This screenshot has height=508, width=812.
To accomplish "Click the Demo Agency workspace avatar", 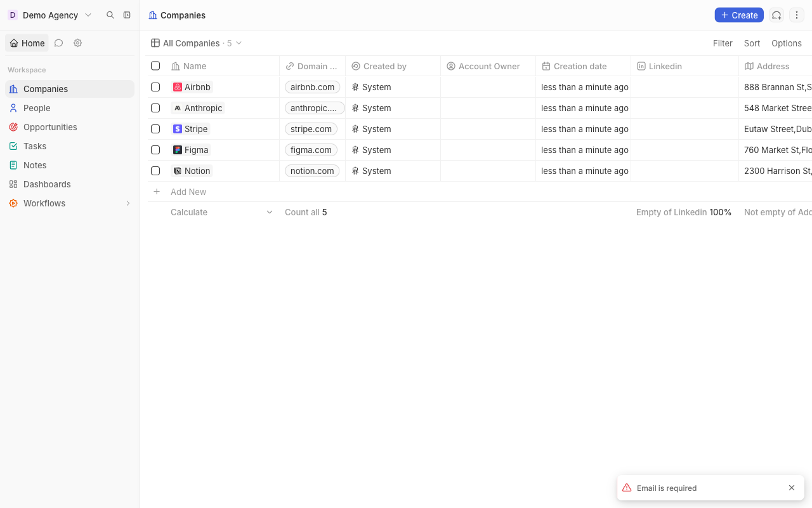I will [13, 15].
